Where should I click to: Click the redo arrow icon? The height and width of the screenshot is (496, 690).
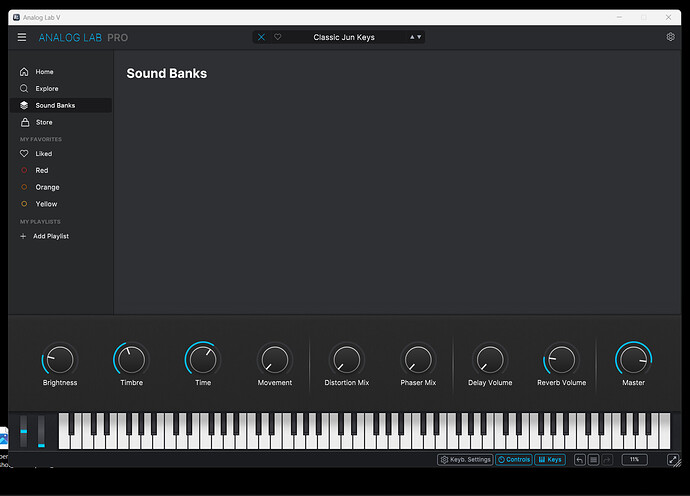[607, 460]
